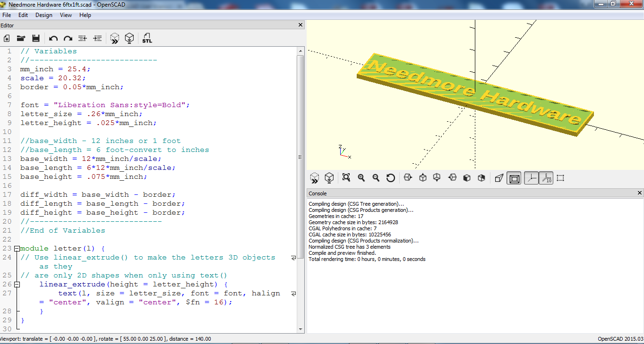
Task: Indent selected code in editor toolbar
Action: (97, 38)
